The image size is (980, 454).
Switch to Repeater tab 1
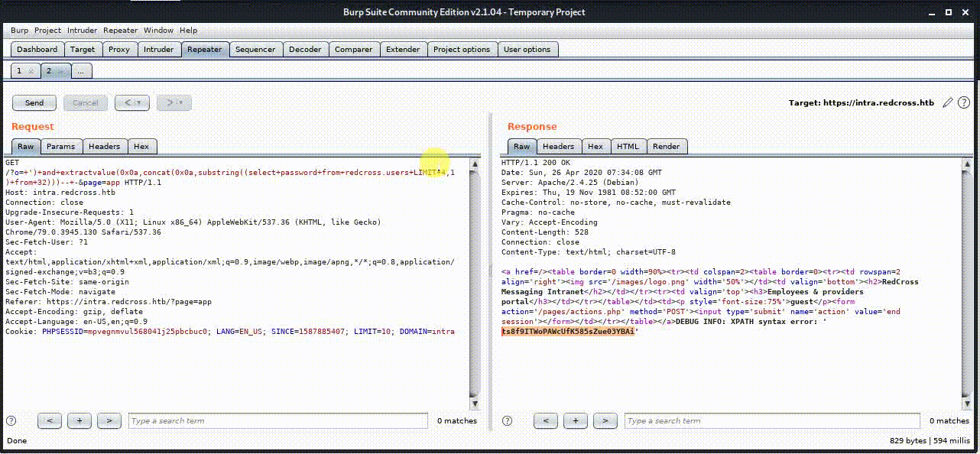(20, 71)
